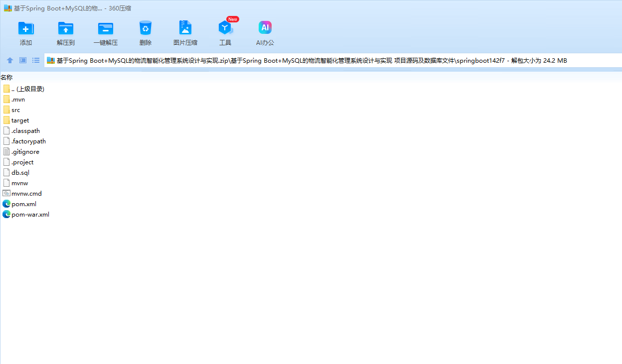Click the mvnw.cmd script file icon
622x364 pixels.
pos(6,193)
